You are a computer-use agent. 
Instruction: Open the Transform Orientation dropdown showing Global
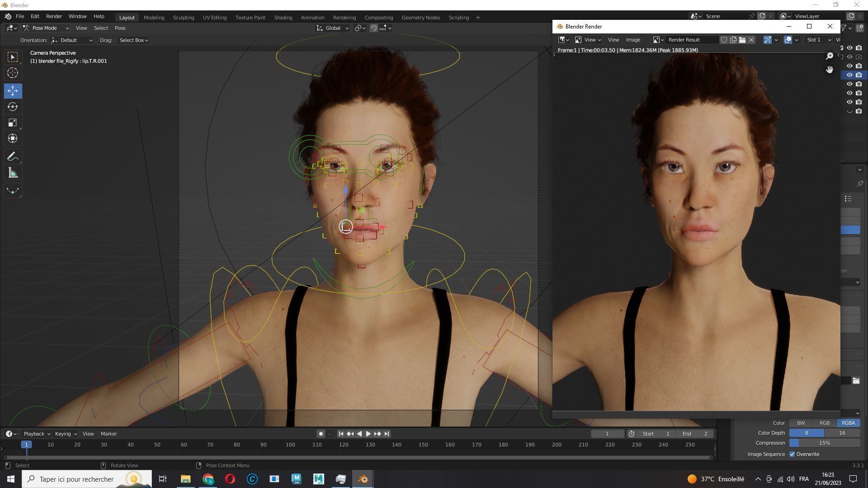(x=333, y=28)
